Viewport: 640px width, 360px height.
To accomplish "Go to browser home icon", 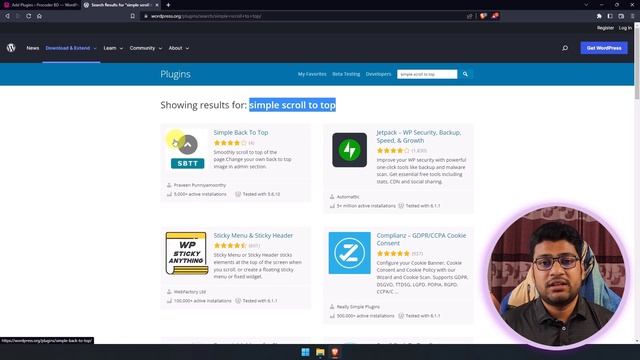I will (39, 16).
